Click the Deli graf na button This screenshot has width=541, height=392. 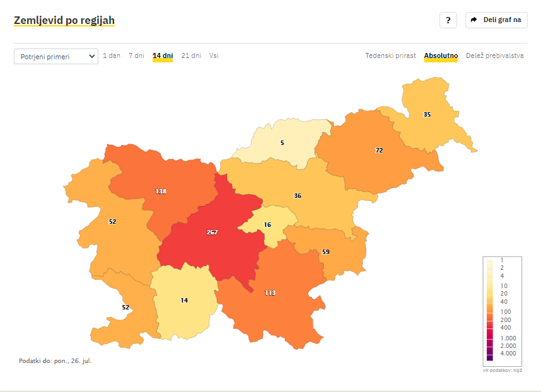click(x=496, y=20)
